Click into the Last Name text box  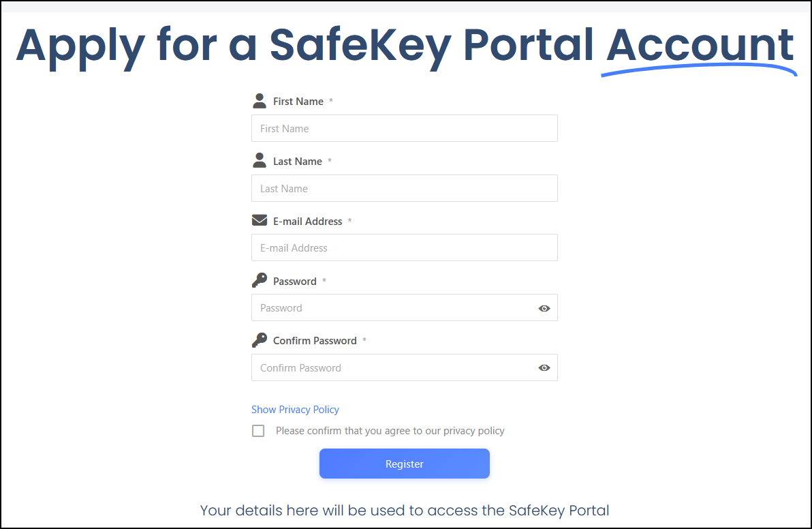click(x=404, y=188)
